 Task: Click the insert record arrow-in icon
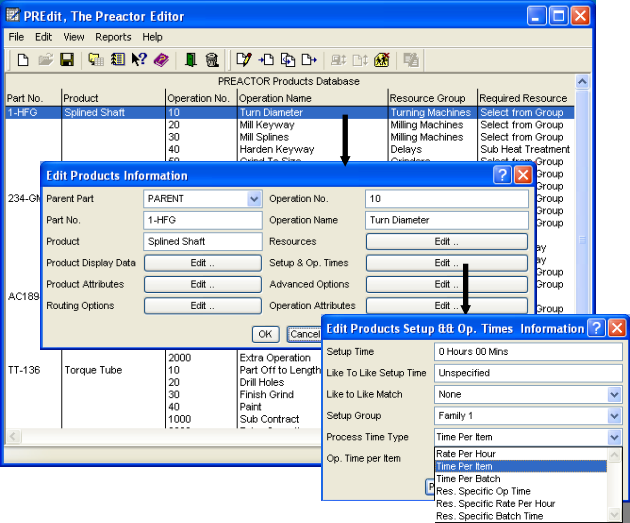266,60
